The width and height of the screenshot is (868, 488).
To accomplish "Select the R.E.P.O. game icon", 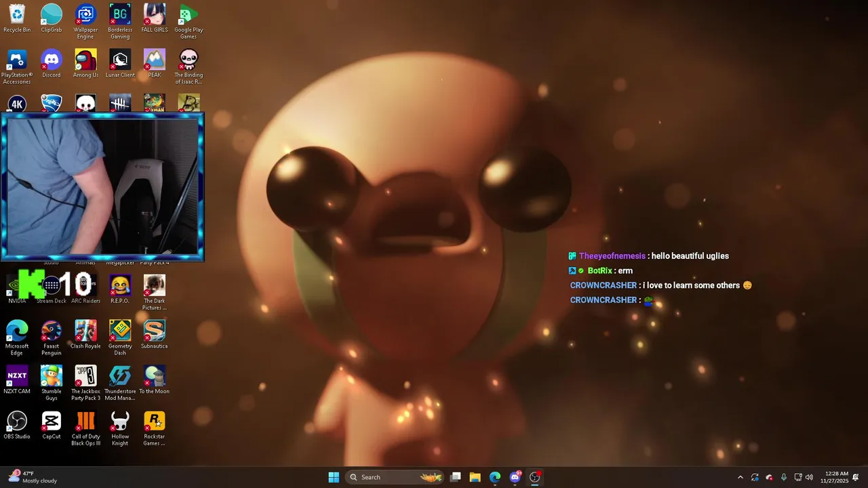I will pyautogui.click(x=120, y=289).
